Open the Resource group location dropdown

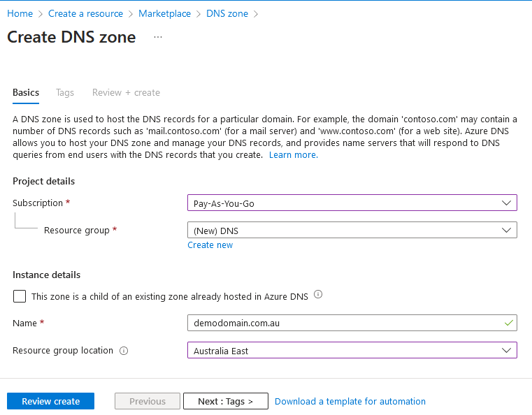[352, 351]
